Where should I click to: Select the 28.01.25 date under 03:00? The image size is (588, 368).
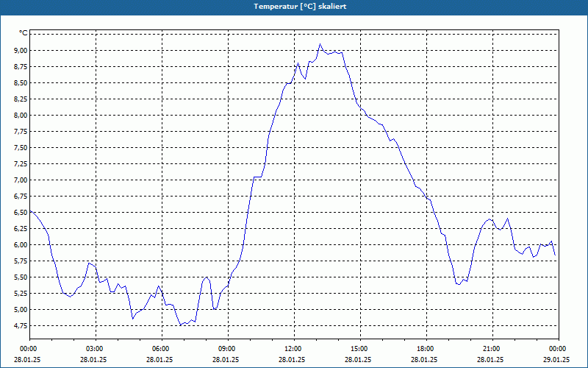coord(93,359)
